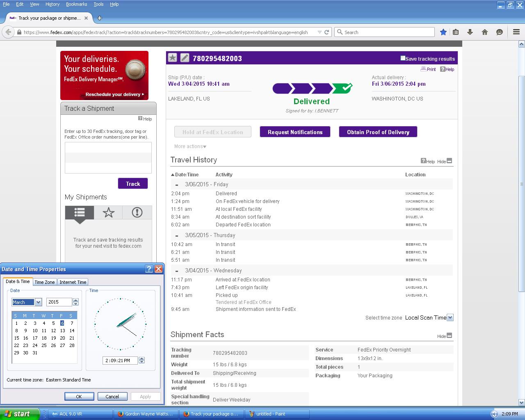The image size is (525, 420).
Task: Adjust time with the clock stepper arrows
Action: pyautogui.click(x=142, y=360)
